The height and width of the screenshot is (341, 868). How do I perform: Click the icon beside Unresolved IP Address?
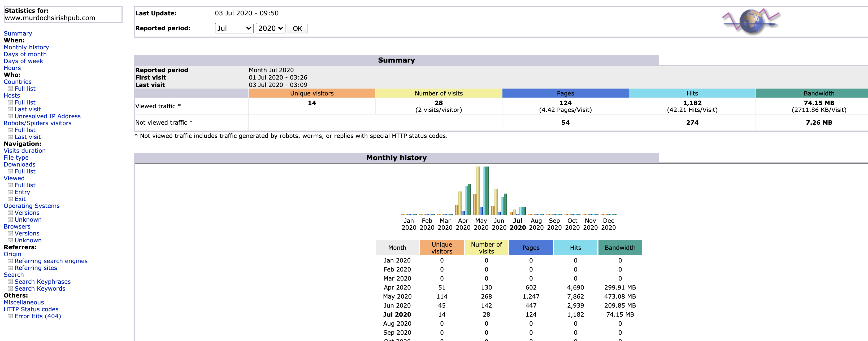(x=10, y=116)
